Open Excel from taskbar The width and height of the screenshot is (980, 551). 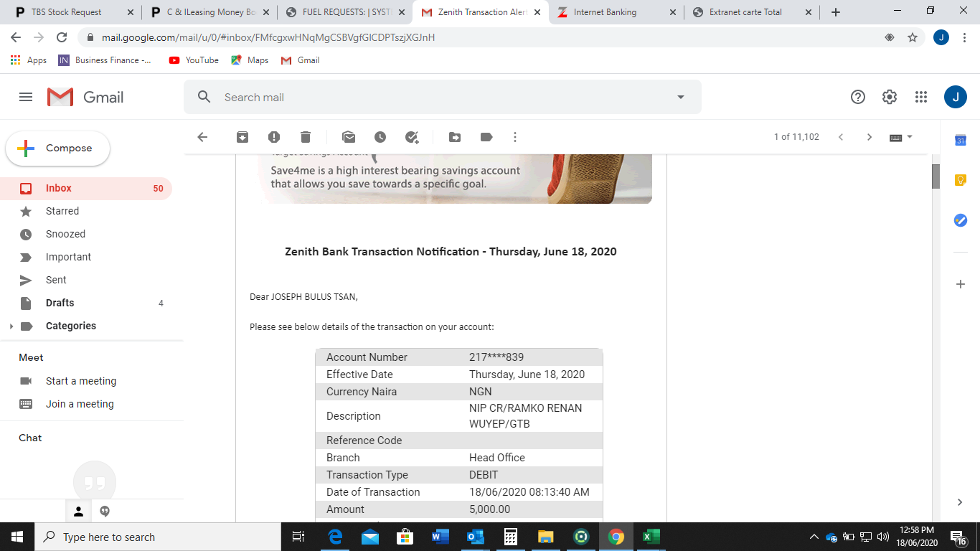point(651,537)
